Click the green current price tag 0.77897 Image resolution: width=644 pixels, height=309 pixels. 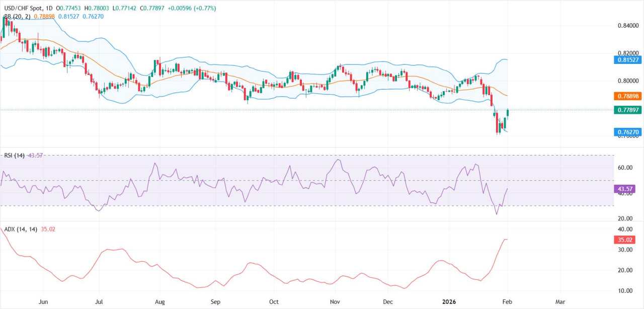[x=627, y=110]
